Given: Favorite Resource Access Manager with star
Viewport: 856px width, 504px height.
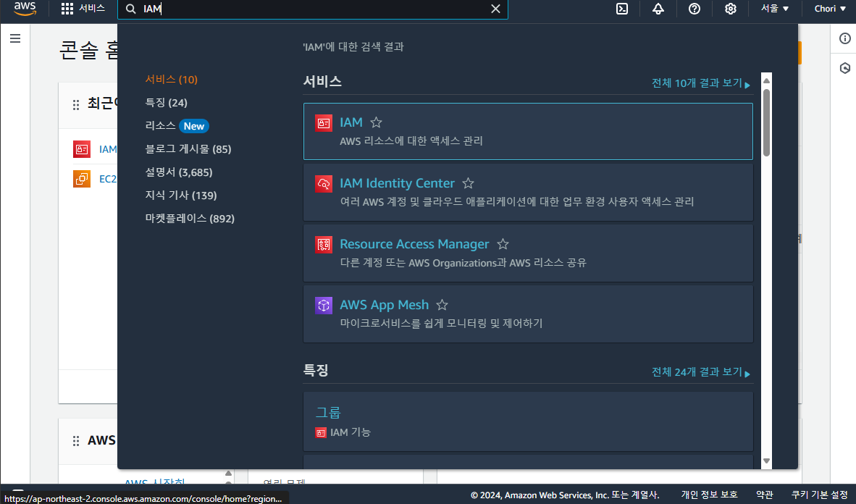Looking at the screenshot, I should coord(503,244).
